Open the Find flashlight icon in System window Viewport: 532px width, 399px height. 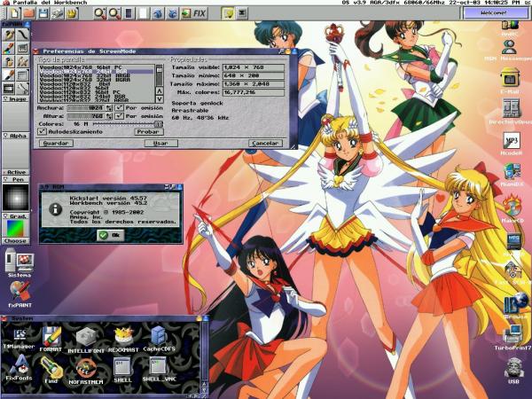(x=51, y=370)
